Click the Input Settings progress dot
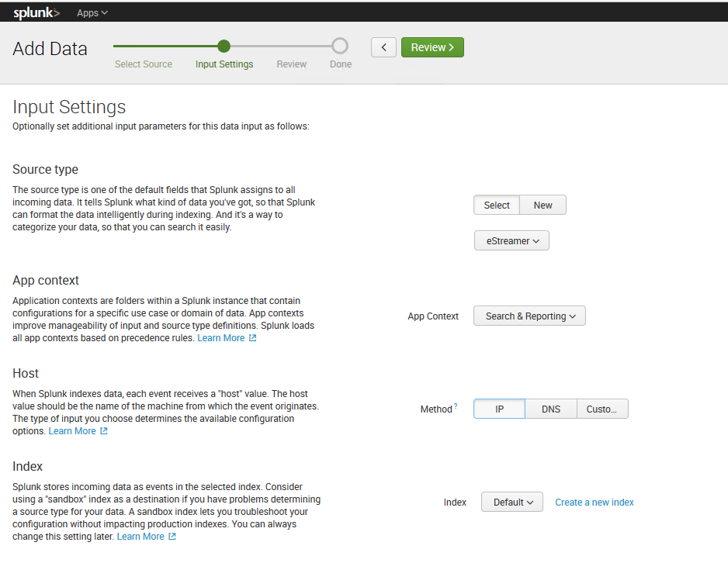This screenshot has height=563, width=728. coord(224,46)
